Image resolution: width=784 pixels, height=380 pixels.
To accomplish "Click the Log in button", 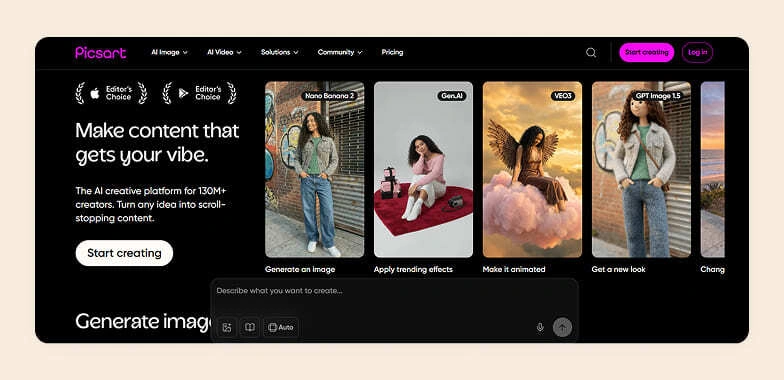I will [x=698, y=52].
